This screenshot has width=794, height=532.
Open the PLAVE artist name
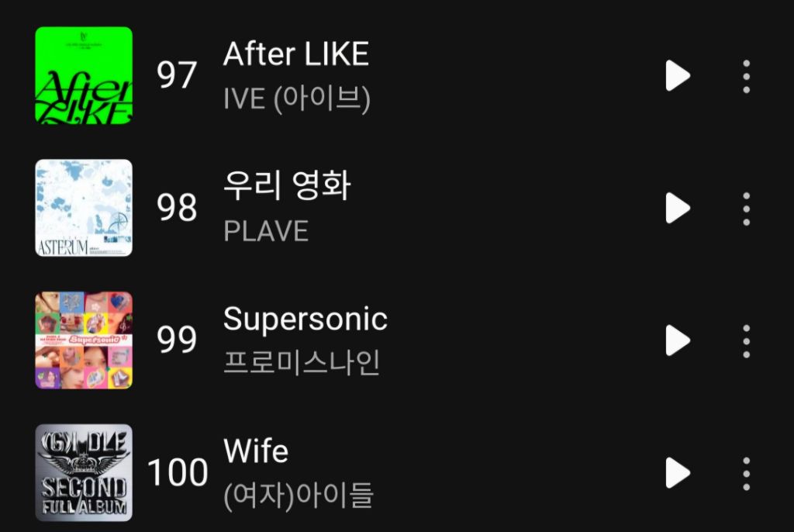pyautogui.click(x=267, y=230)
